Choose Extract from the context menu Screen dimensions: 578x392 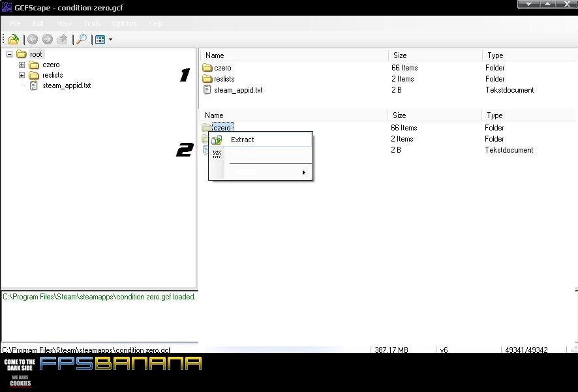pos(260,140)
